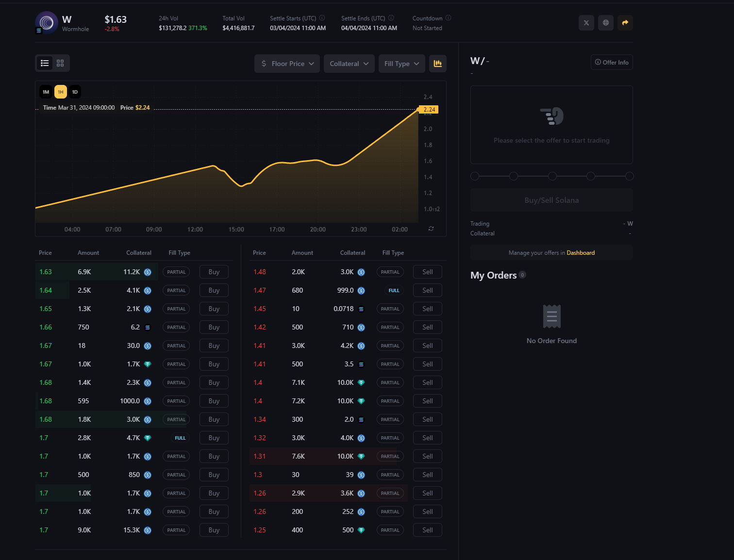Enable the 1H chart interval

point(60,92)
